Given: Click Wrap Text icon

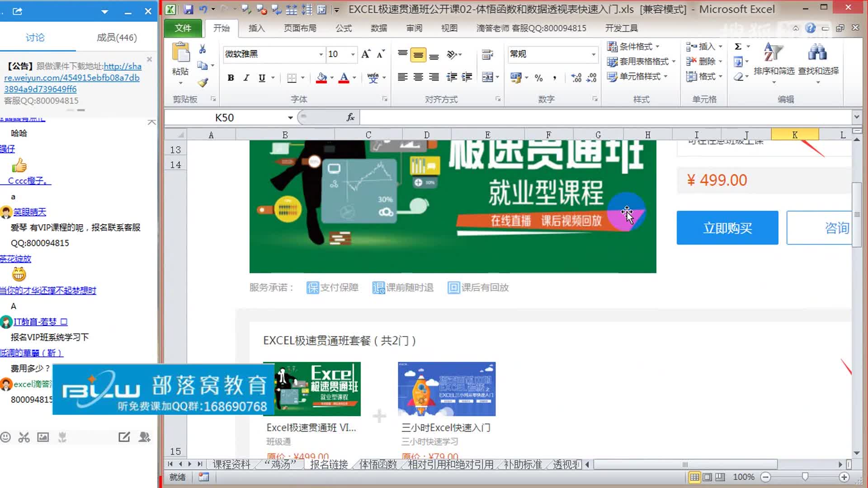Looking at the screenshot, I should point(487,55).
